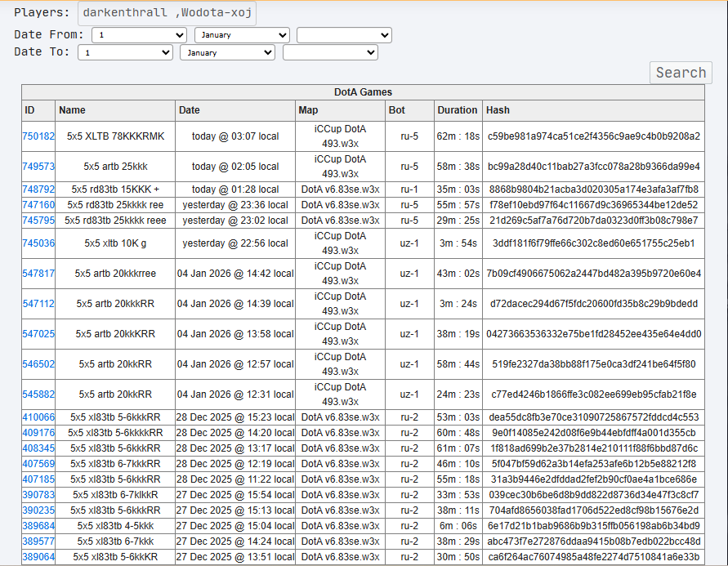728x566 pixels.
Task: Click date 27 Dec 2025 @ 13:51 local
Action: click(x=235, y=557)
